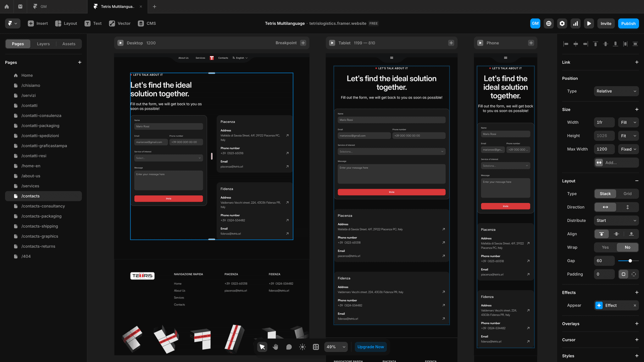Screen dimensions: 644x362
Task: Select the comment tool in bottom toolbar
Action: 289,347
